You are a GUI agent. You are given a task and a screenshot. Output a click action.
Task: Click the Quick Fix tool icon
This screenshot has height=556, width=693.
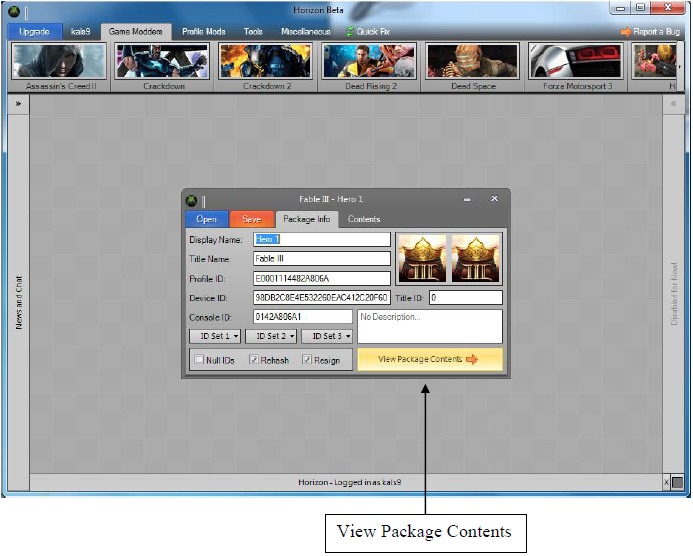pyautogui.click(x=350, y=32)
